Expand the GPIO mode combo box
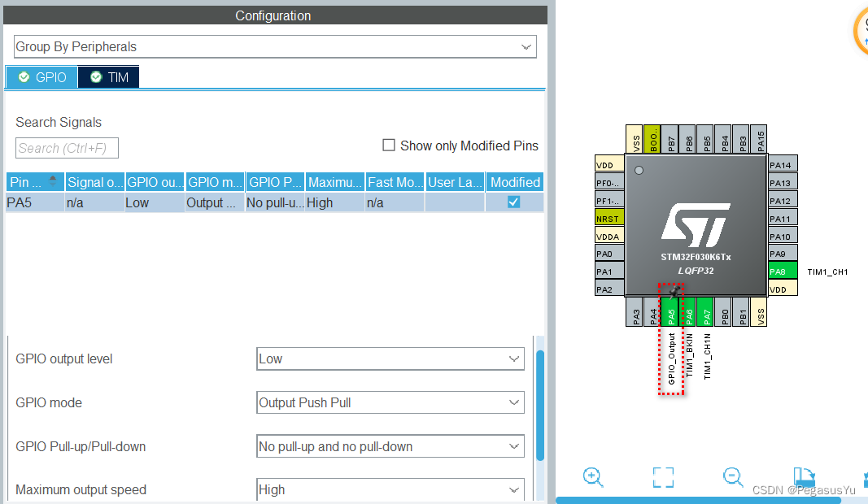Screen dimensions: 868x504 pos(390,402)
